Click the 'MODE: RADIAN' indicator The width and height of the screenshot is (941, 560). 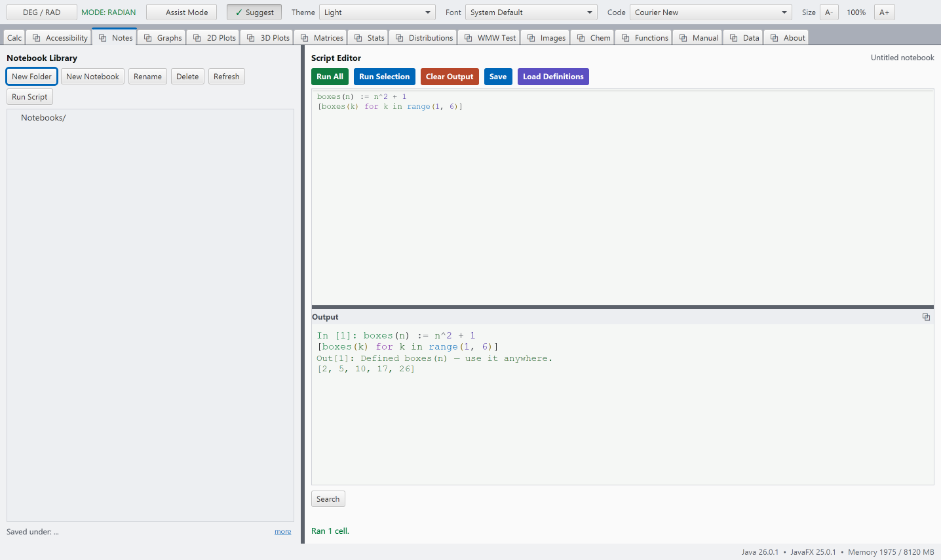coord(109,12)
